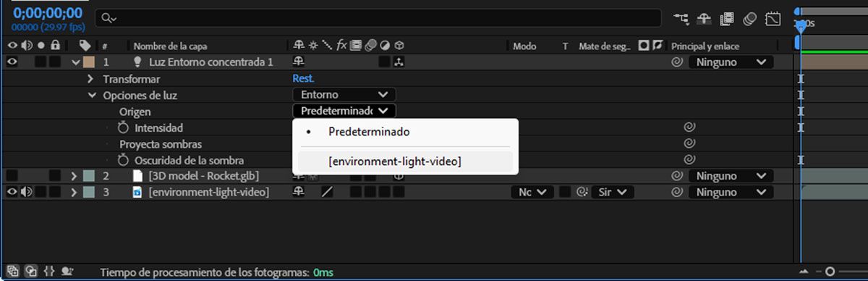Toggle solo box of Luz Entorno layer

point(41,62)
